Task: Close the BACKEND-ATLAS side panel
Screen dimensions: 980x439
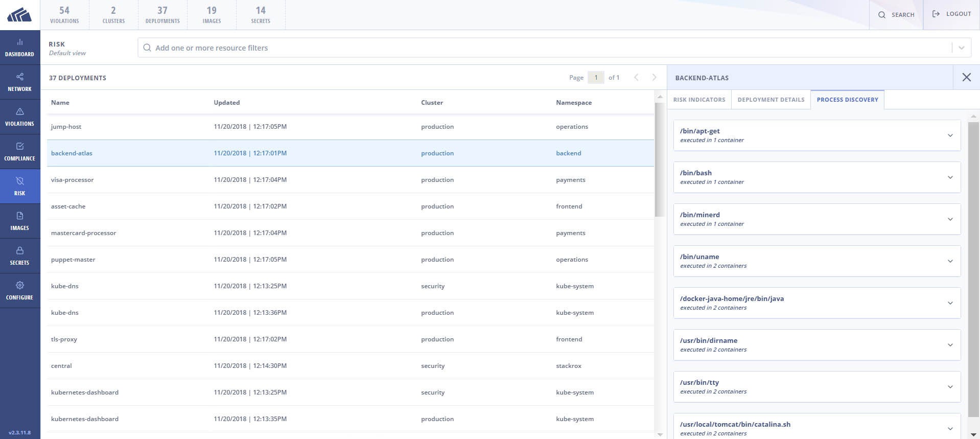Action: point(966,77)
